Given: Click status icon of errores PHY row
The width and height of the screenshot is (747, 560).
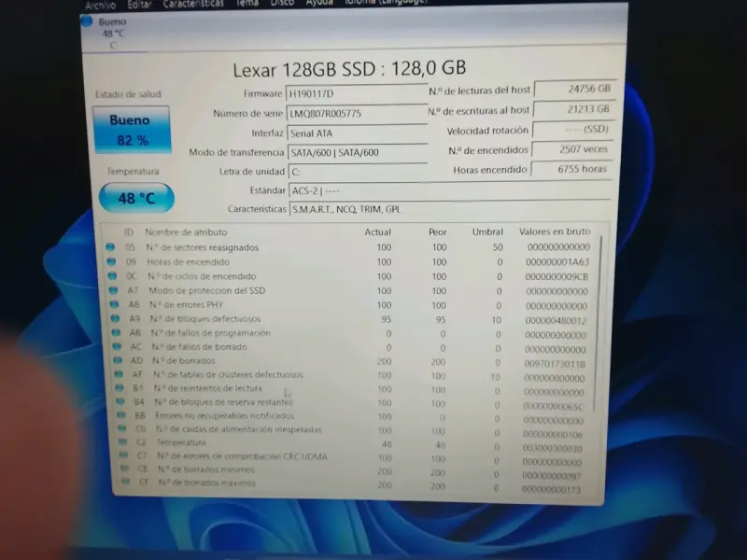Looking at the screenshot, I should [114, 305].
